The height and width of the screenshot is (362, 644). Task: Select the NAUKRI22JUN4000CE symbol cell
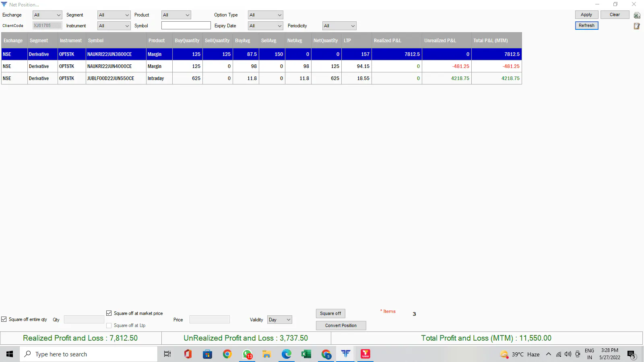pos(116,66)
